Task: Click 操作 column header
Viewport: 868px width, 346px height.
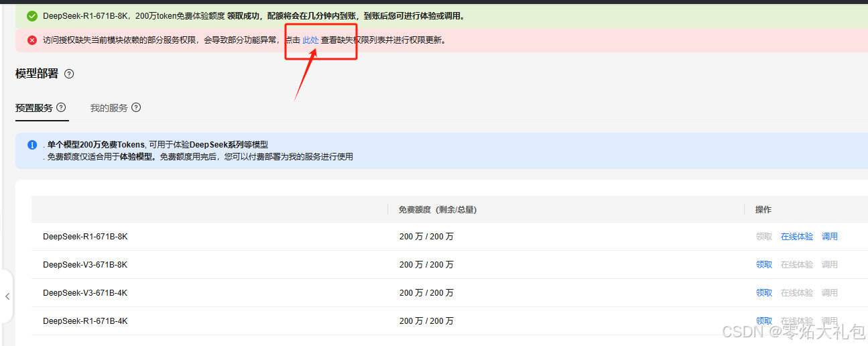Action: click(763, 210)
